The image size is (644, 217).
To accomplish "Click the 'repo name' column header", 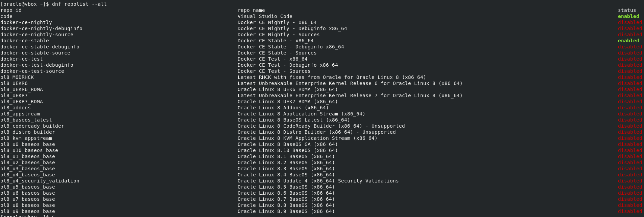I will [x=251, y=10].
